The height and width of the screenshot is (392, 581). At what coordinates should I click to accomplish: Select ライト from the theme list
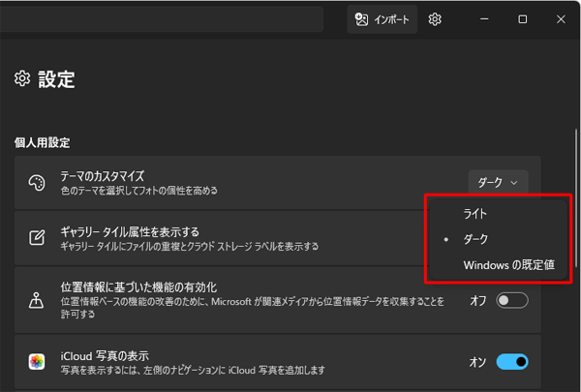[x=475, y=212]
